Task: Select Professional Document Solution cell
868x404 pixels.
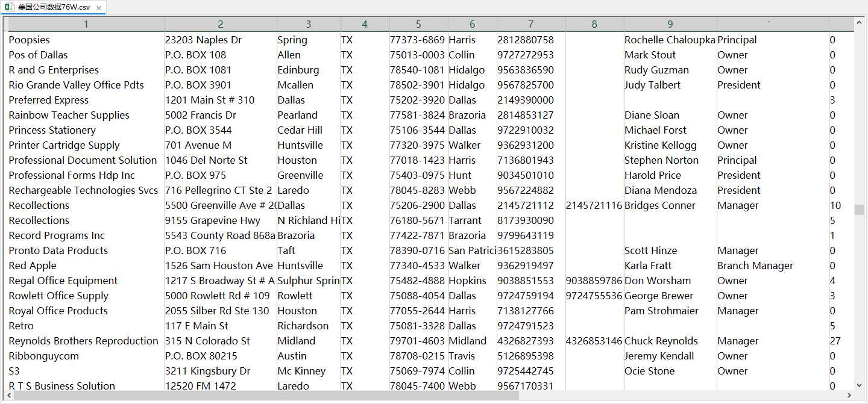Action: point(86,160)
